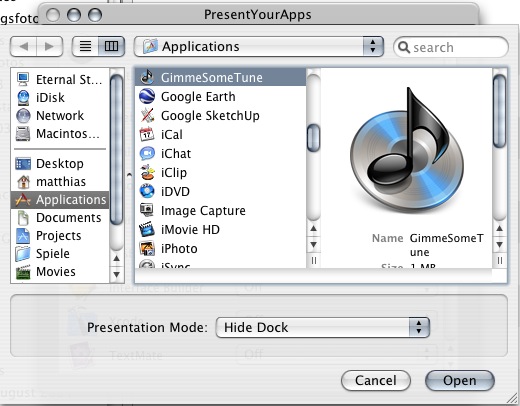
Task: Open the Projects folder icon
Action: click(23, 235)
